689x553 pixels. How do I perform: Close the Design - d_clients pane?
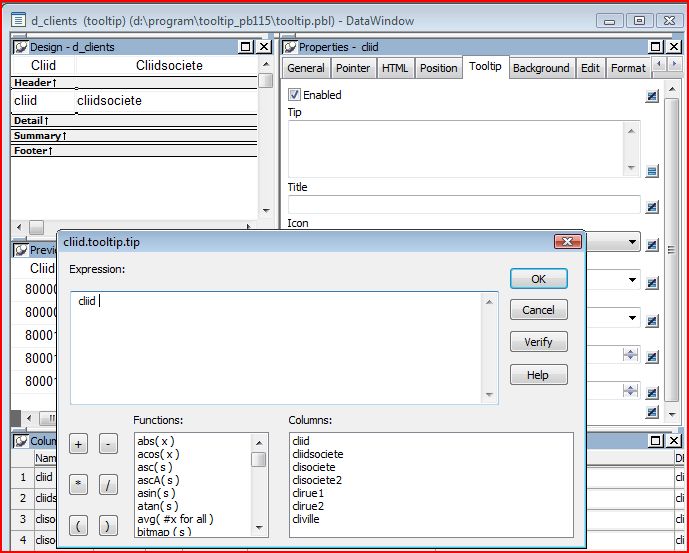264,47
